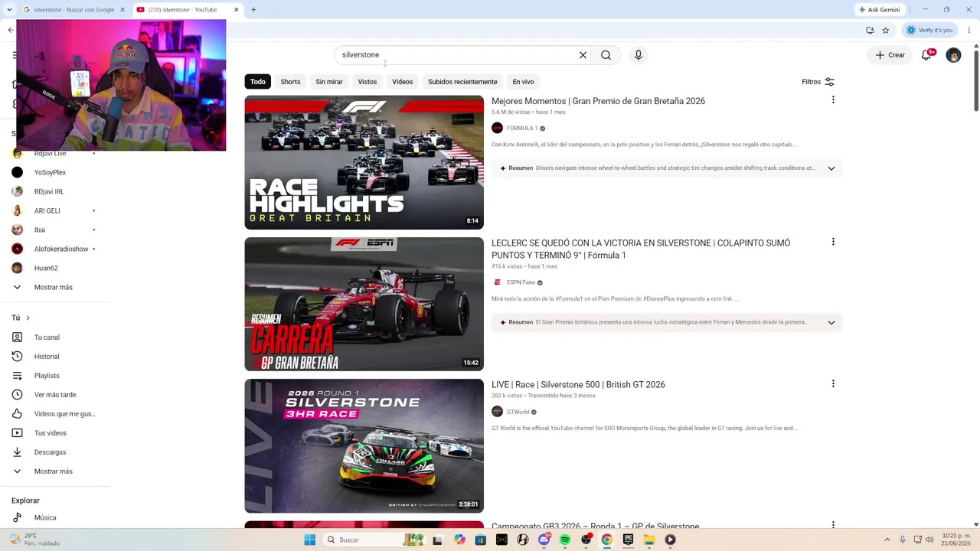Image resolution: width=980 pixels, height=551 pixels.
Task: Filter by Subidos recientemente
Action: coord(462,82)
